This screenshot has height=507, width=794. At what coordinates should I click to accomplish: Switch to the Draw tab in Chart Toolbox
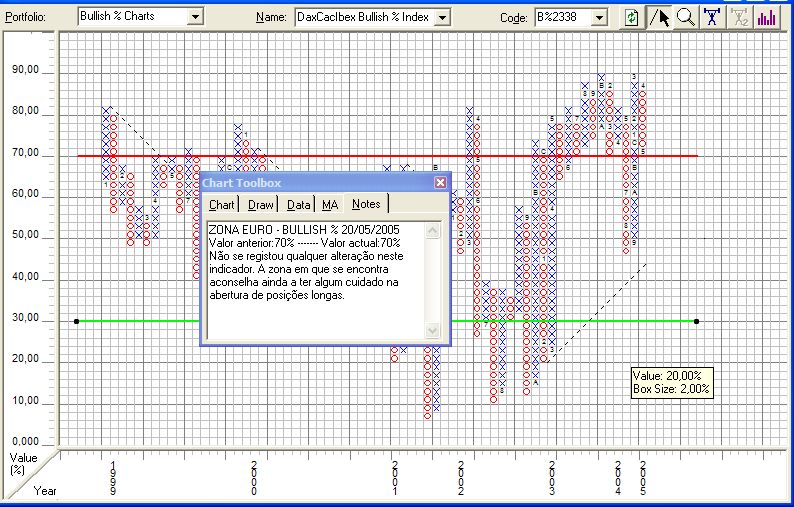coord(260,205)
